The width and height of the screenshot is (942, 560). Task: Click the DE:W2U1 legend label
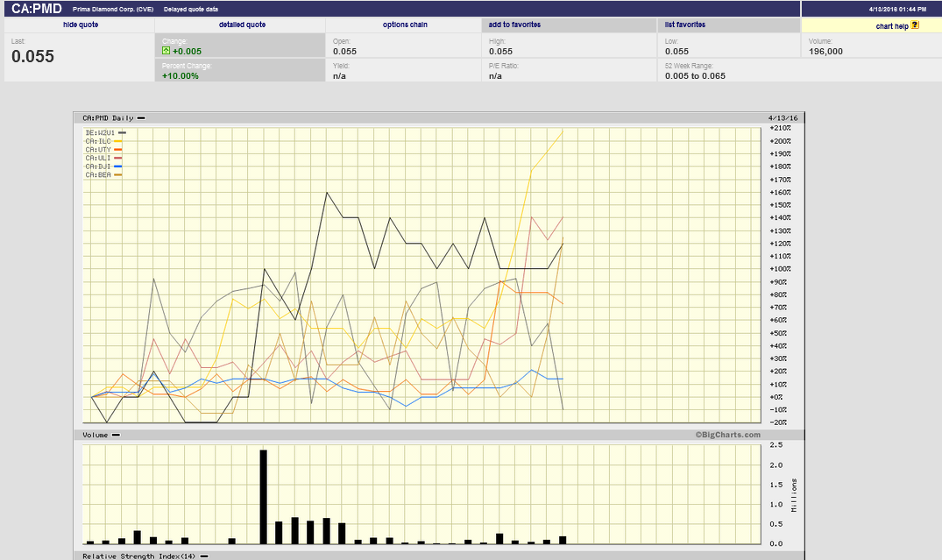tap(100, 133)
